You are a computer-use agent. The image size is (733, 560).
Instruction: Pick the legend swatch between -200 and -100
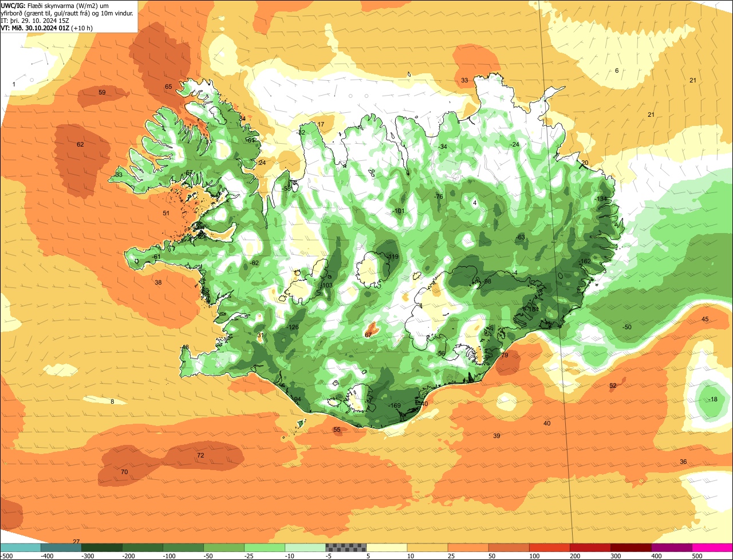click(142, 547)
